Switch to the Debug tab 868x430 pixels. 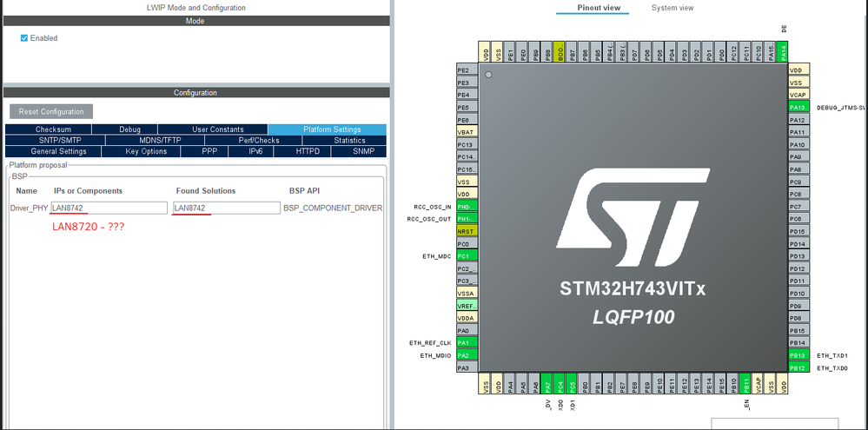pyautogui.click(x=125, y=129)
